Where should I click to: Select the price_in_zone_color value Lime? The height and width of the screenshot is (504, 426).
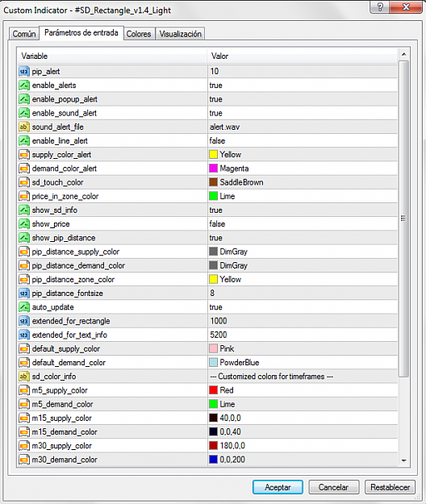pyautogui.click(x=228, y=196)
